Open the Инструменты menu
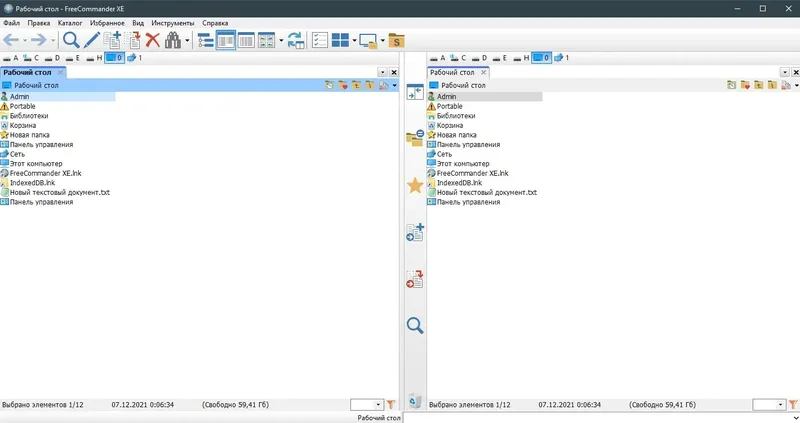The height and width of the screenshot is (423, 800). [x=172, y=23]
